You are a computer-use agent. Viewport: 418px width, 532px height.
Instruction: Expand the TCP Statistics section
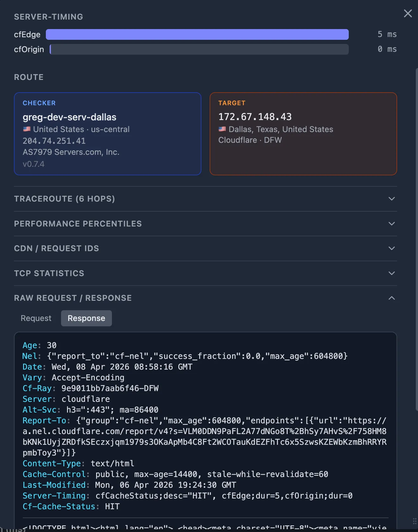click(x=391, y=273)
